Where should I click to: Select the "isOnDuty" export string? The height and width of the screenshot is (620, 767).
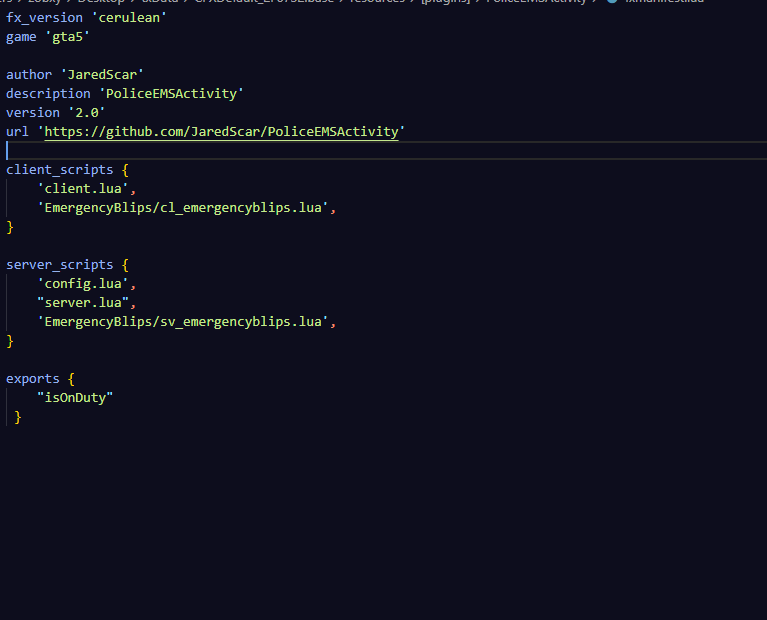coord(75,397)
